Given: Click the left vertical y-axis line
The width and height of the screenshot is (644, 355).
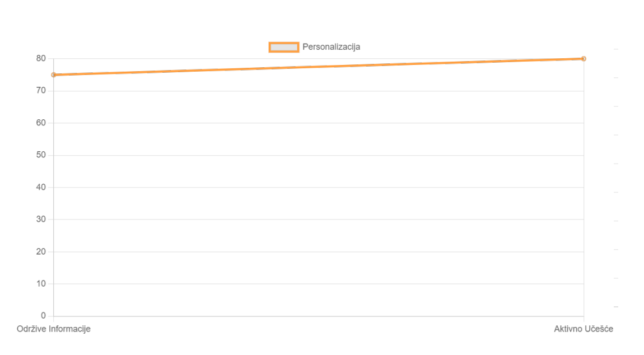Looking at the screenshot, I should (x=53, y=188).
